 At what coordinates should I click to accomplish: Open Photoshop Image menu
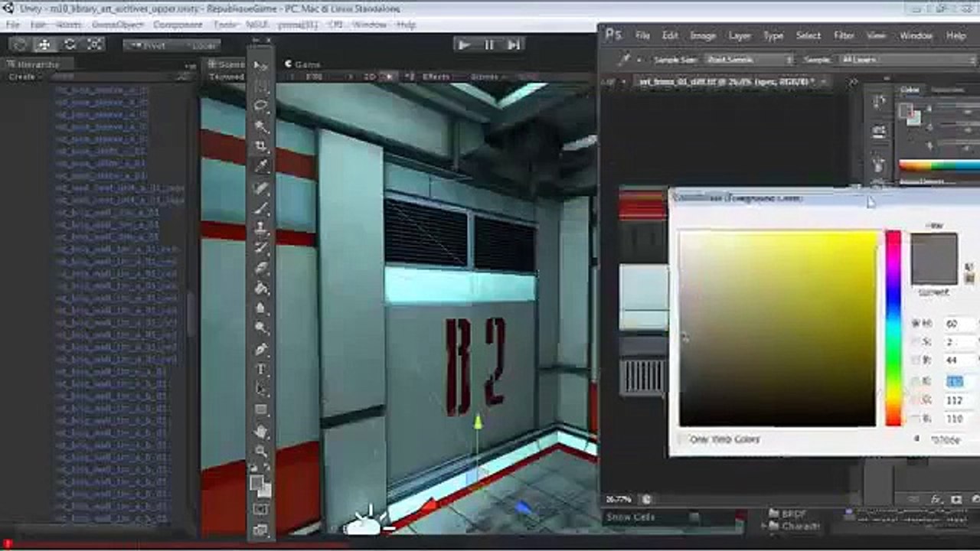click(703, 35)
